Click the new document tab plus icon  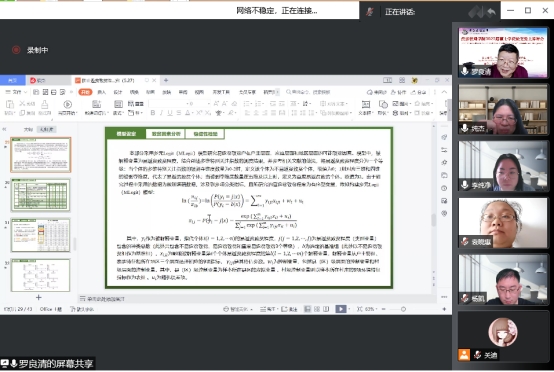pos(166,81)
